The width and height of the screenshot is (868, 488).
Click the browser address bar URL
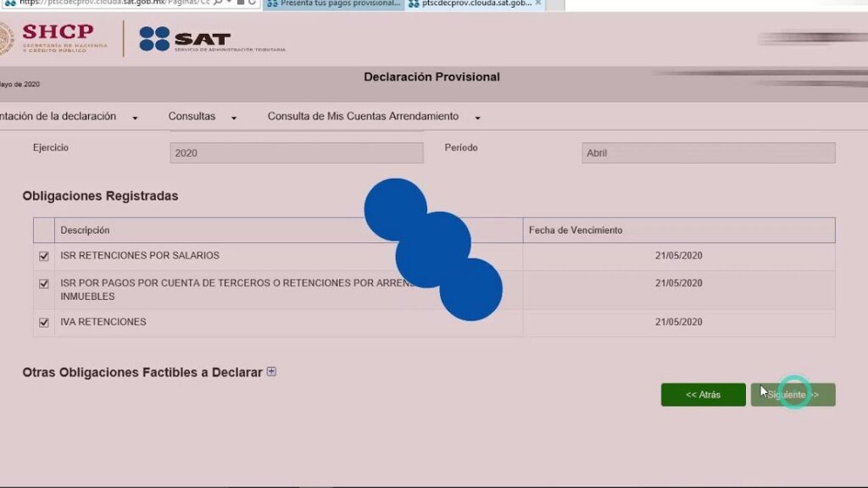point(102,3)
